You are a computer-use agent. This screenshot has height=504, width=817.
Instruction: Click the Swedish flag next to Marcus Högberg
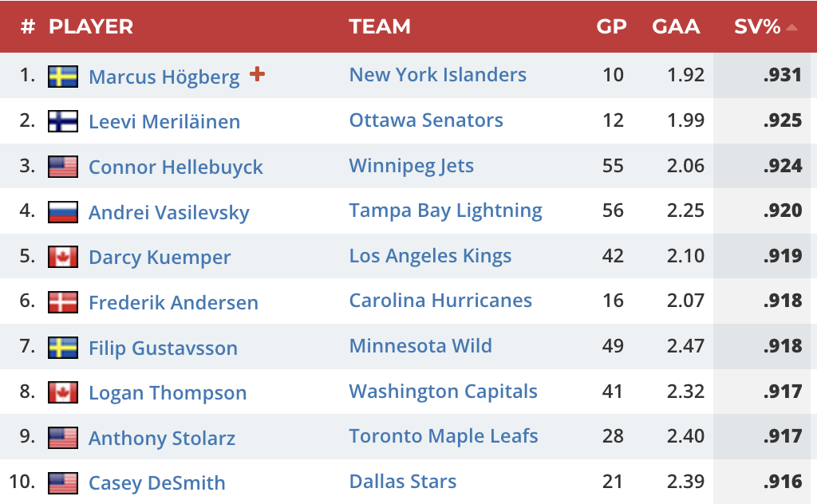point(62,76)
